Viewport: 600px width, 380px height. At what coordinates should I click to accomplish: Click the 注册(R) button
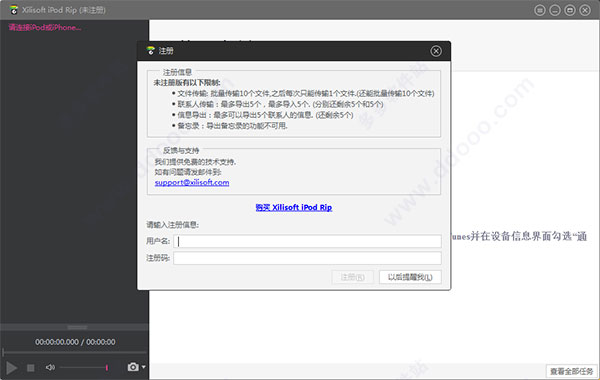click(x=352, y=277)
